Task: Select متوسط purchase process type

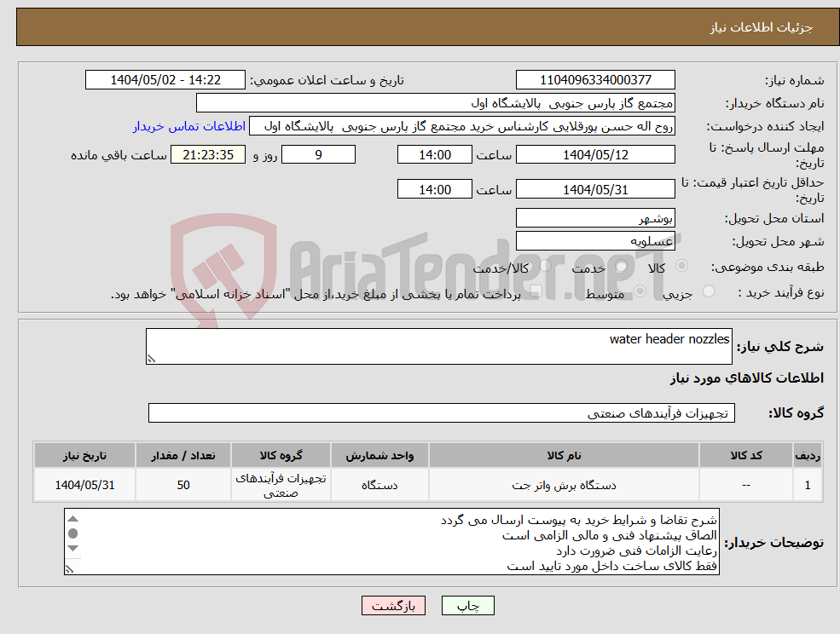Action: click(x=640, y=291)
